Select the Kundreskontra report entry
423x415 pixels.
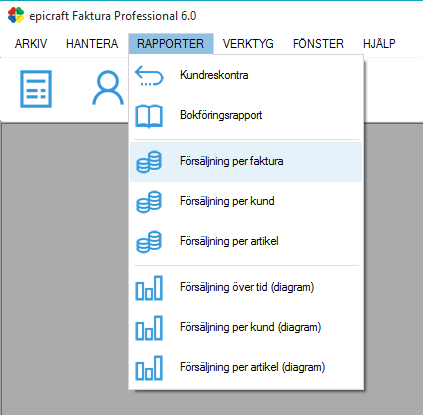click(246, 76)
